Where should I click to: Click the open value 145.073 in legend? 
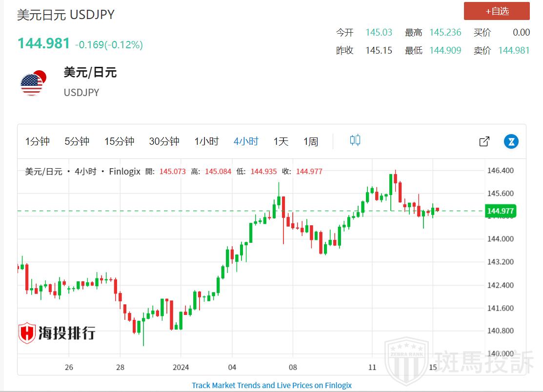[172, 172]
